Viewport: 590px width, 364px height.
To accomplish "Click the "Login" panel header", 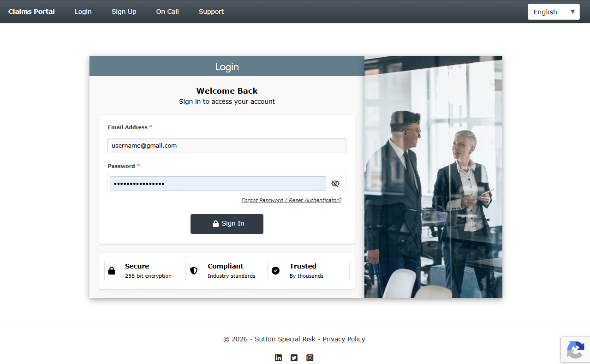I will click(x=227, y=66).
